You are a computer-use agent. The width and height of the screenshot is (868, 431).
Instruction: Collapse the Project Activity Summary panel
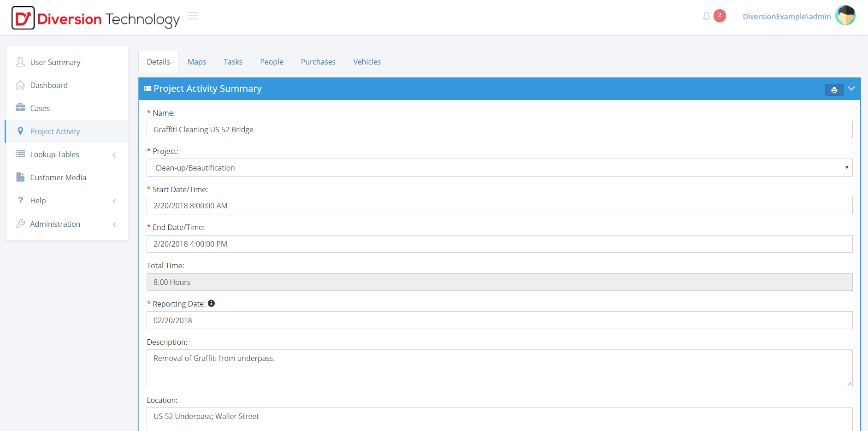coord(851,89)
